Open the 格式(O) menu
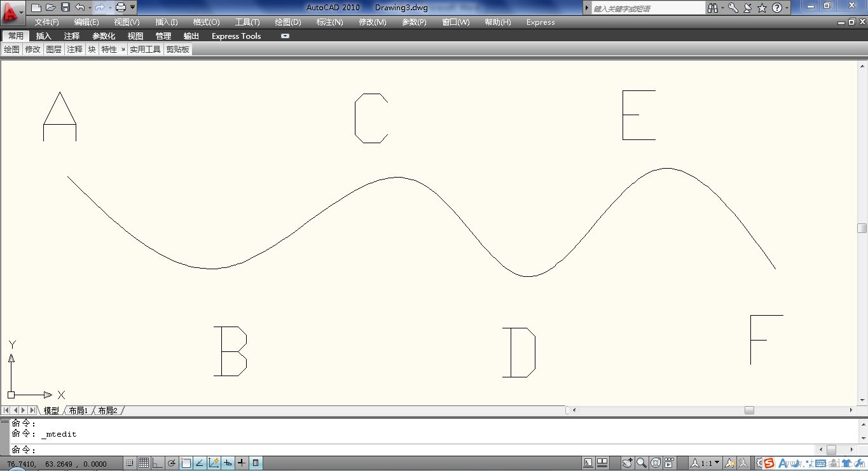Image resolution: width=868 pixels, height=471 pixels. pos(206,22)
